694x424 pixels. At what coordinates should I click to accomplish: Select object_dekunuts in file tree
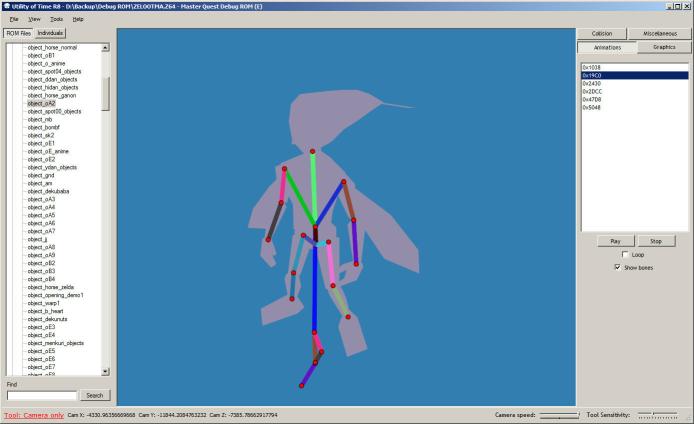pos(47,319)
